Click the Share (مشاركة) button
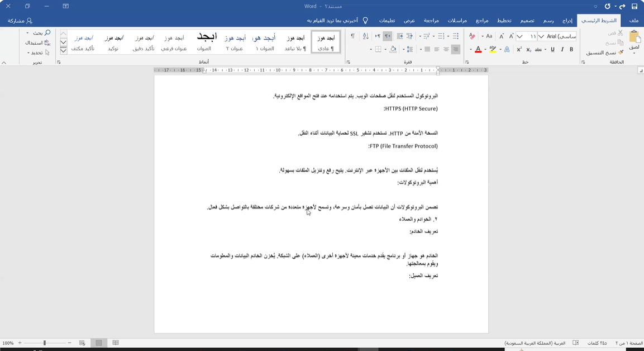Viewport: 644px width, 351px height. click(x=20, y=21)
